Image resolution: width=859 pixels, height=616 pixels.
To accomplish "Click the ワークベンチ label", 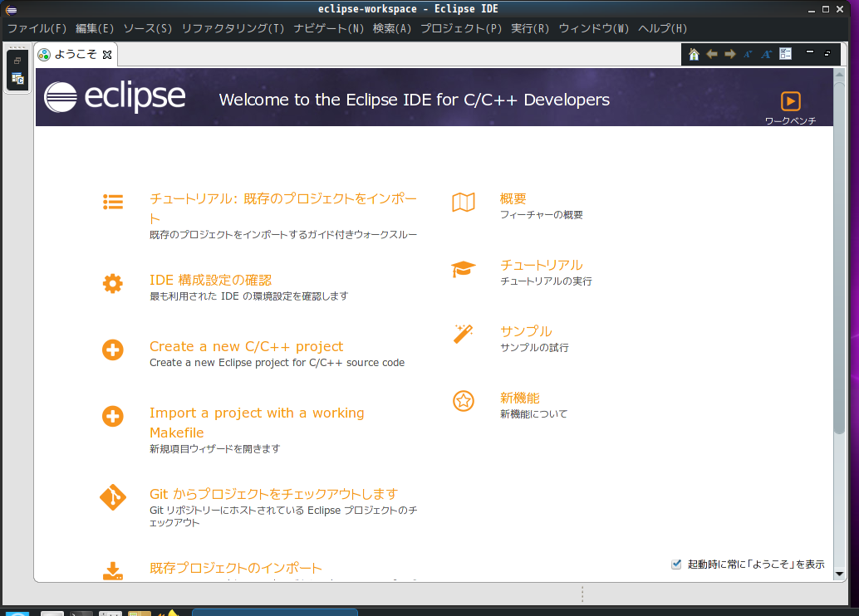I will click(x=791, y=120).
